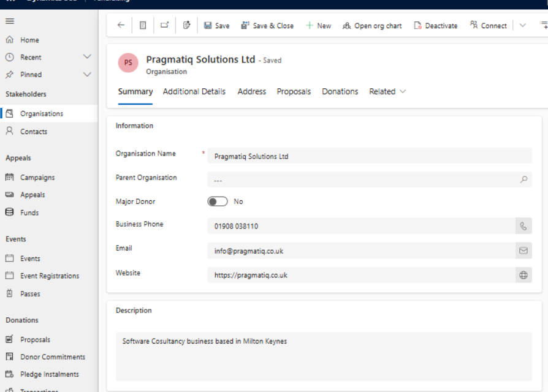Click the globe icon in Website field
Screen dimensions: 548x392
click(x=523, y=275)
